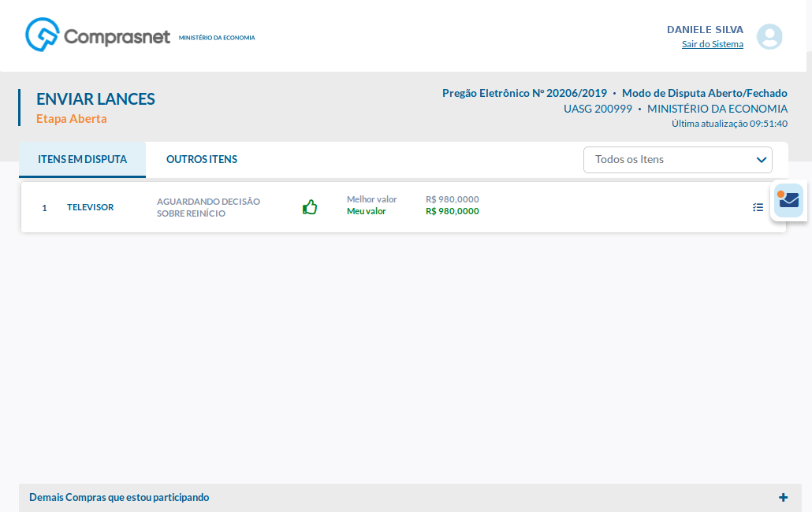Click the UASG 200999 text
Image resolution: width=812 pixels, height=512 pixels.
click(598, 109)
